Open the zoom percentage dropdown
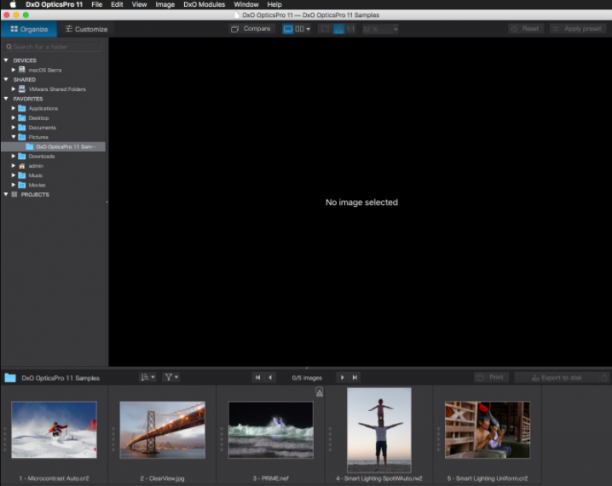This screenshot has height=486, width=612. tap(380, 29)
